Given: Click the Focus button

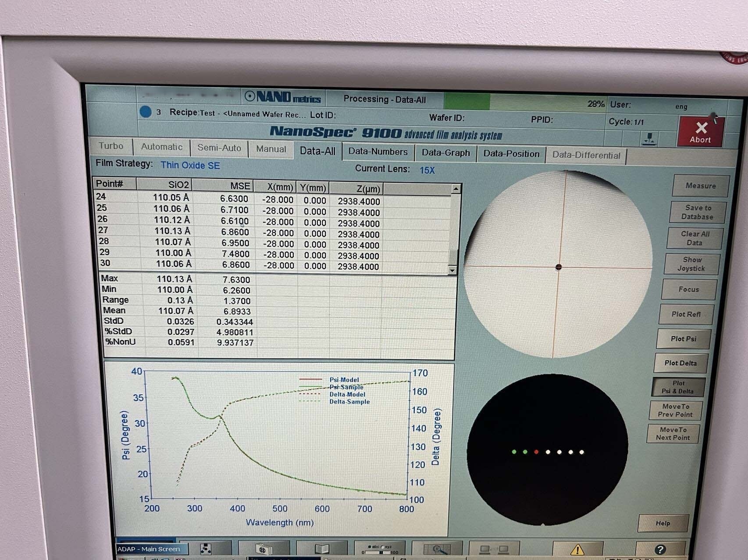Looking at the screenshot, I should point(688,289).
